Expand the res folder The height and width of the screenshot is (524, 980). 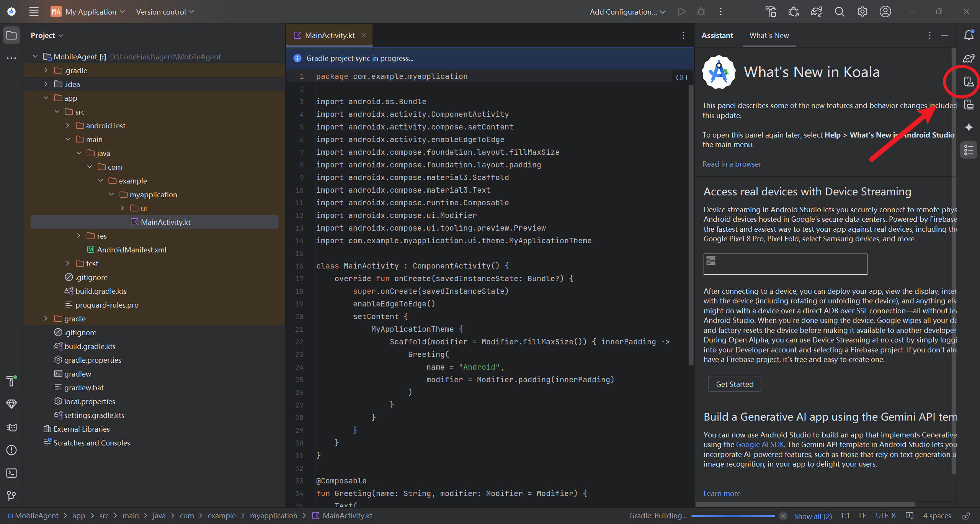point(79,236)
